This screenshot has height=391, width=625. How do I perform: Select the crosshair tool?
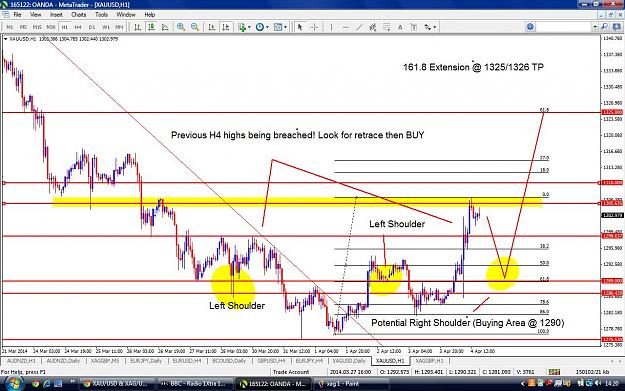tap(314, 27)
